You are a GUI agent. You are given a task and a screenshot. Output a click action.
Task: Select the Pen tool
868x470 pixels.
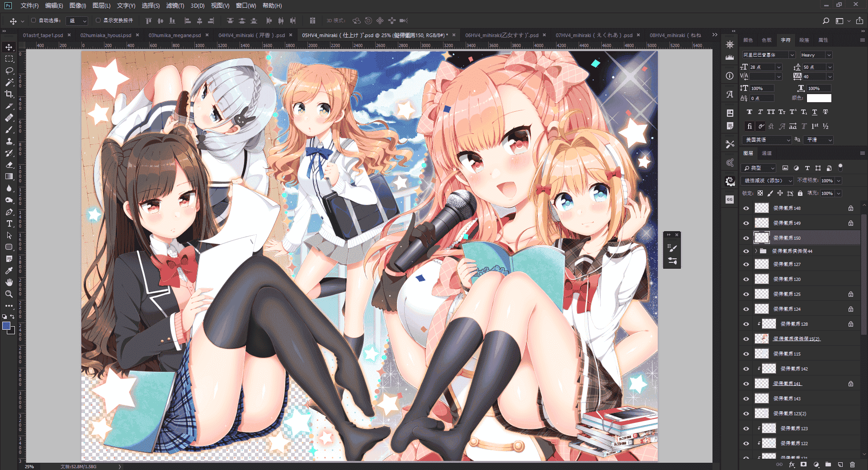tap(9, 212)
